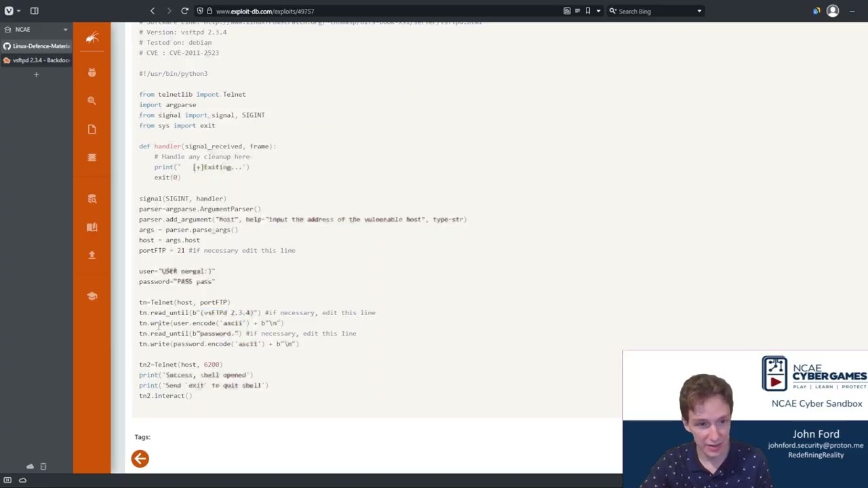
Task: Click 'portFTP = 21' code line
Action: point(217,251)
